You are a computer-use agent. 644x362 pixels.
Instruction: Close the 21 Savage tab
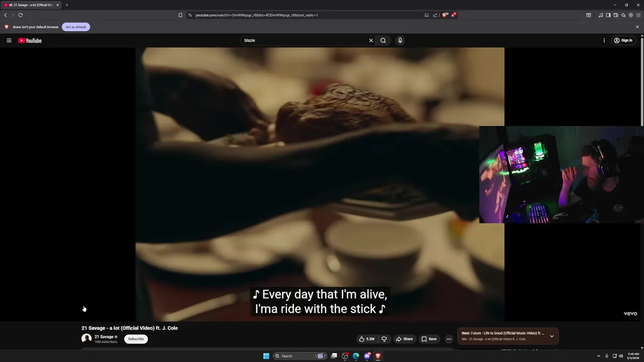point(57,5)
